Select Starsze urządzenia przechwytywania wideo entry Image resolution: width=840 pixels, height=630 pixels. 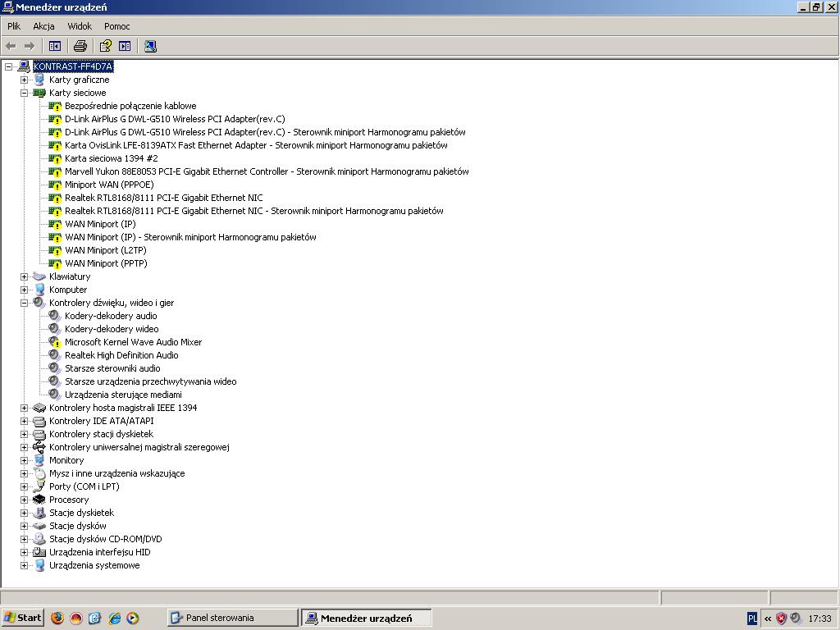point(151,381)
